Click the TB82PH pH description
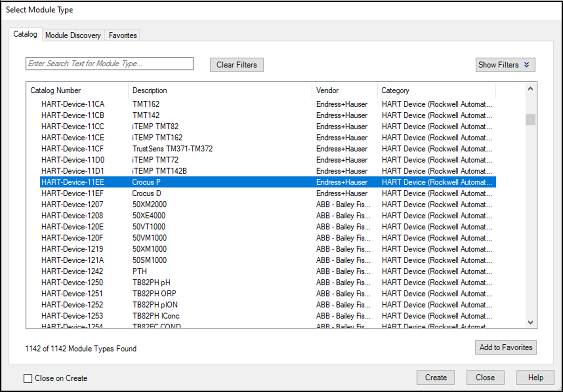The width and height of the screenshot is (563, 392). [151, 282]
